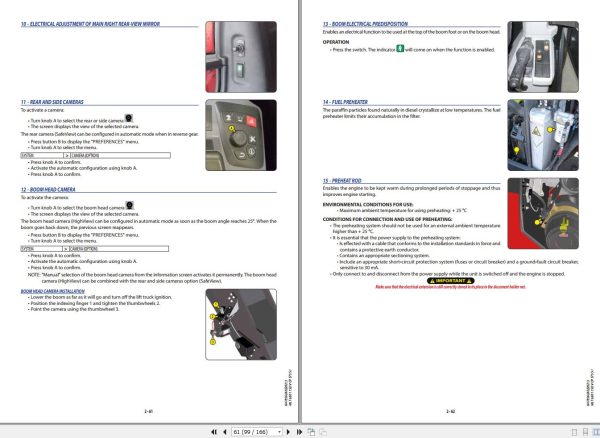Screen dimensions: 600x438
Task: Click the boom head camera installation photo
Action: click(x=241, y=324)
